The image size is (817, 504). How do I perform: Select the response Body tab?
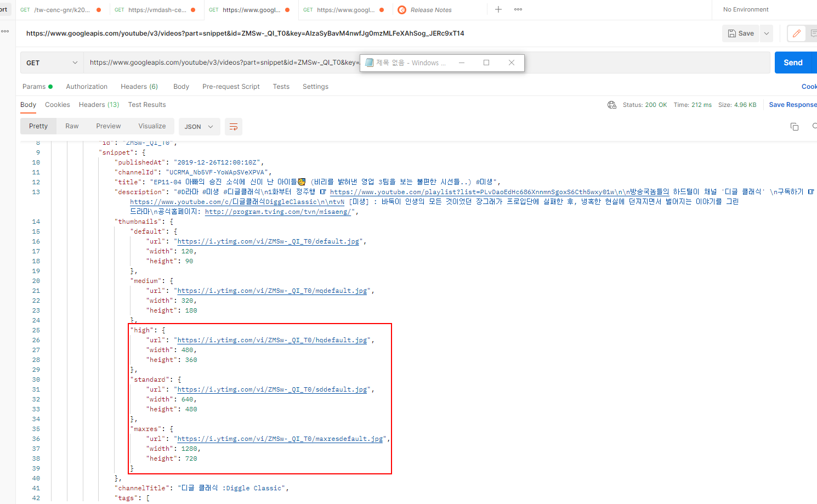click(x=28, y=105)
